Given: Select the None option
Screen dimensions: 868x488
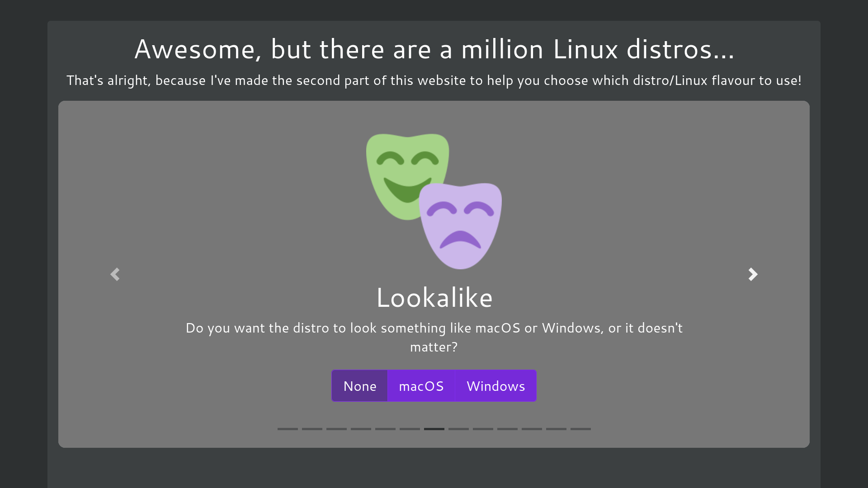Looking at the screenshot, I should (359, 386).
